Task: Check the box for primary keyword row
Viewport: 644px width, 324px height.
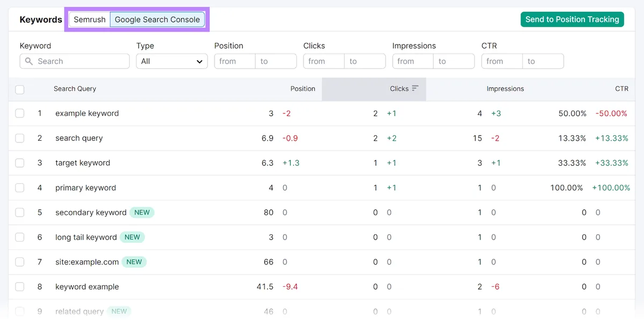Action: pos(20,188)
